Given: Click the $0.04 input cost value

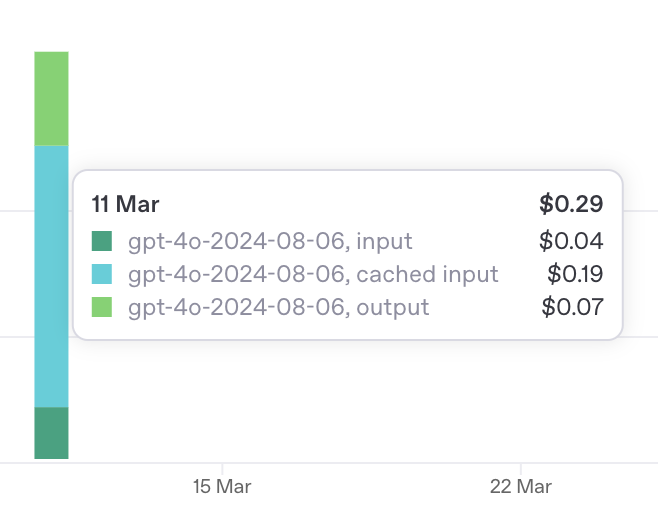Looking at the screenshot, I should 571,241.
